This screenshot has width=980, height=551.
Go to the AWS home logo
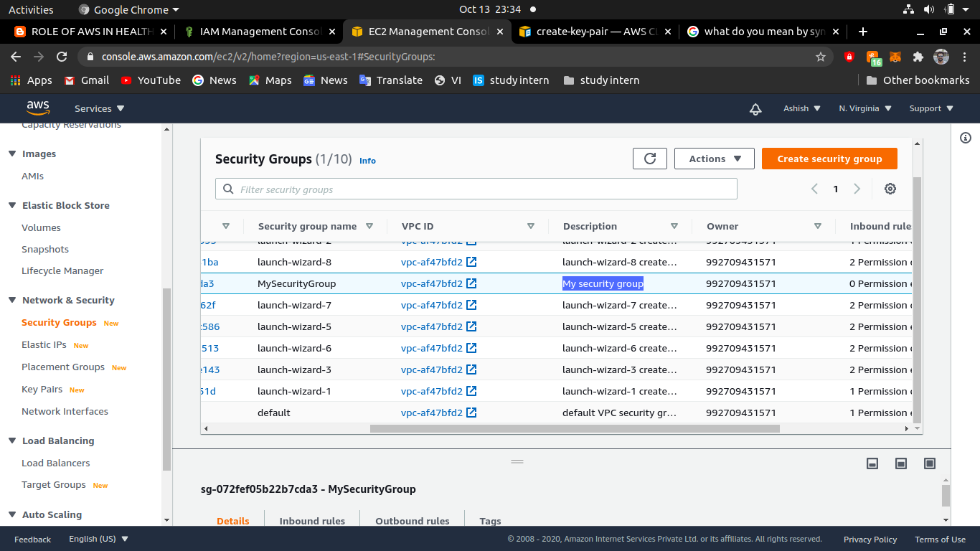point(38,108)
